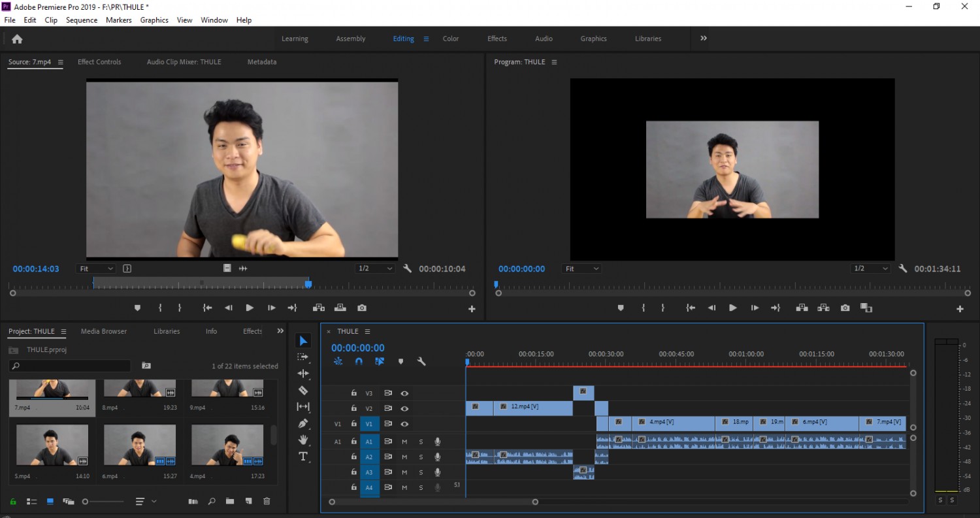980x518 pixels.
Task: Toggle the lock on track V3
Action: click(x=353, y=393)
